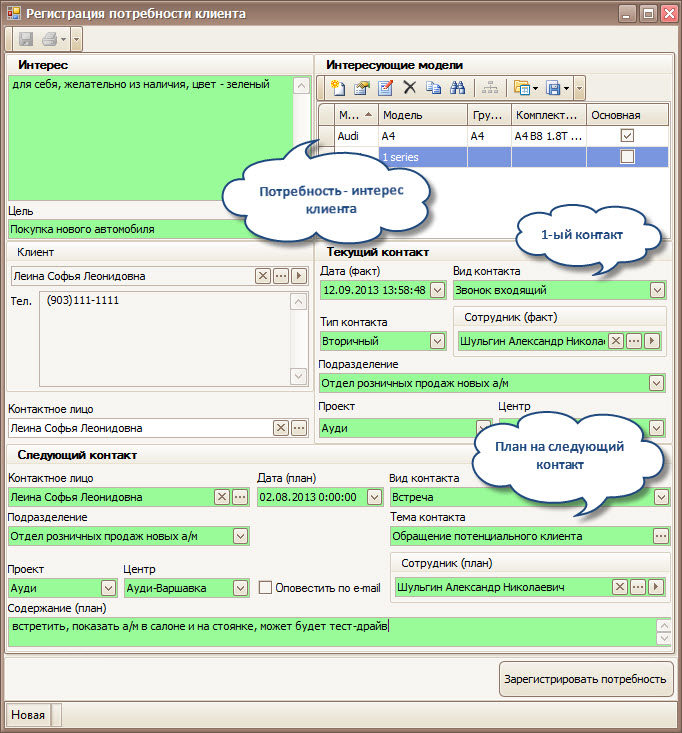The image size is (682, 733).
Task: Check Основная checkbox for 1 series row
Action: pos(627,157)
